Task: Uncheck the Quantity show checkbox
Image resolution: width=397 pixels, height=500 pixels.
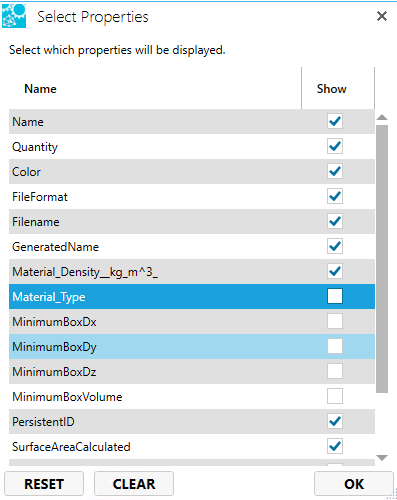Action: click(335, 146)
